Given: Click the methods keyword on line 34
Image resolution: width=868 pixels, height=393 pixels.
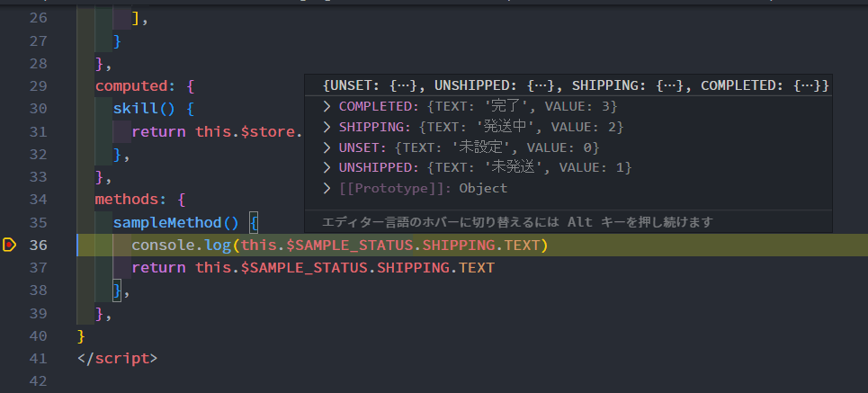Looking at the screenshot, I should click(128, 199).
